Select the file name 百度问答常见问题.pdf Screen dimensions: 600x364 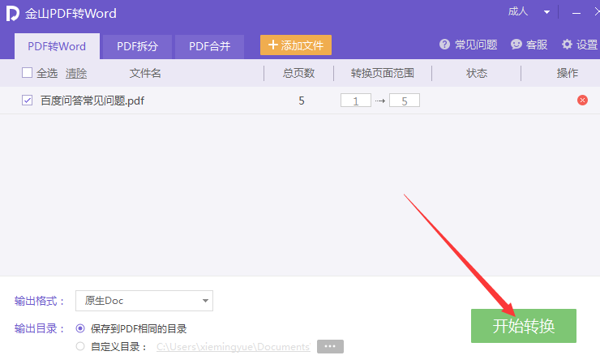point(92,101)
